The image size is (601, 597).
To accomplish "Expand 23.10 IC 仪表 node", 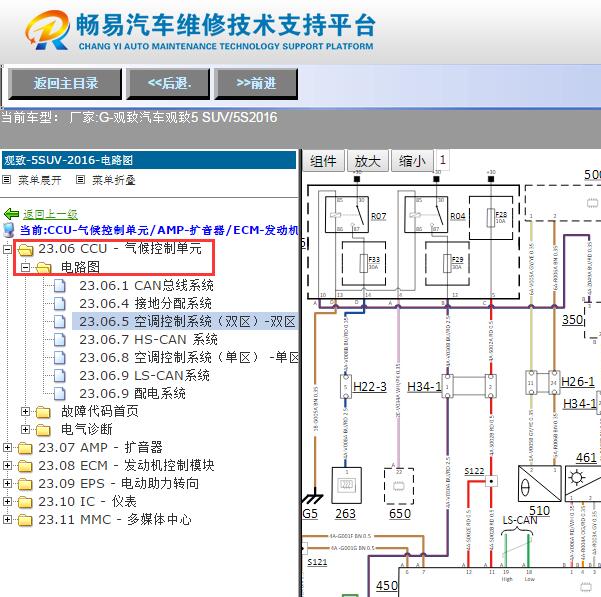I will pyautogui.click(x=7, y=502).
